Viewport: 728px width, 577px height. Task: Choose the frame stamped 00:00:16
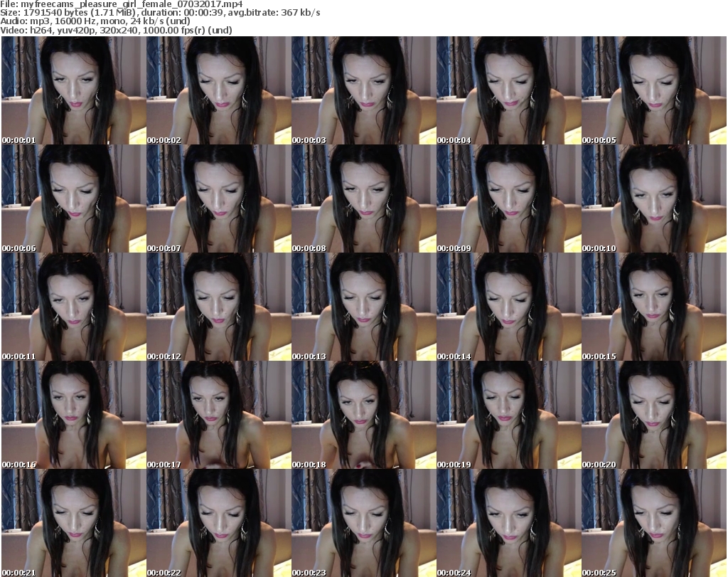(74, 415)
